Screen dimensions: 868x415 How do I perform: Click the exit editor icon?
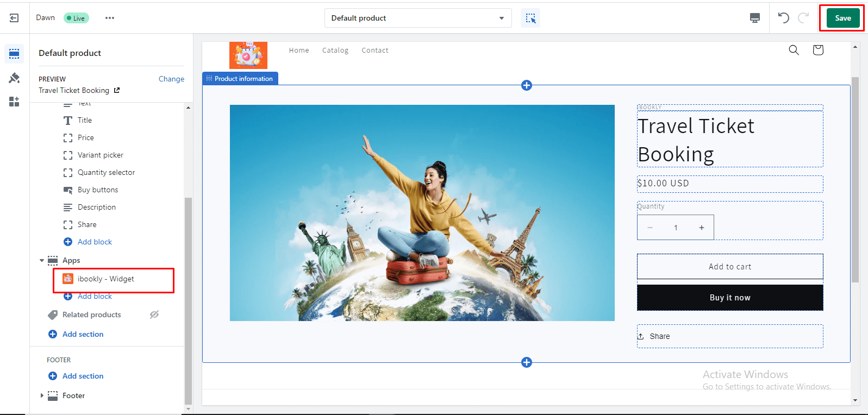(x=14, y=18)
